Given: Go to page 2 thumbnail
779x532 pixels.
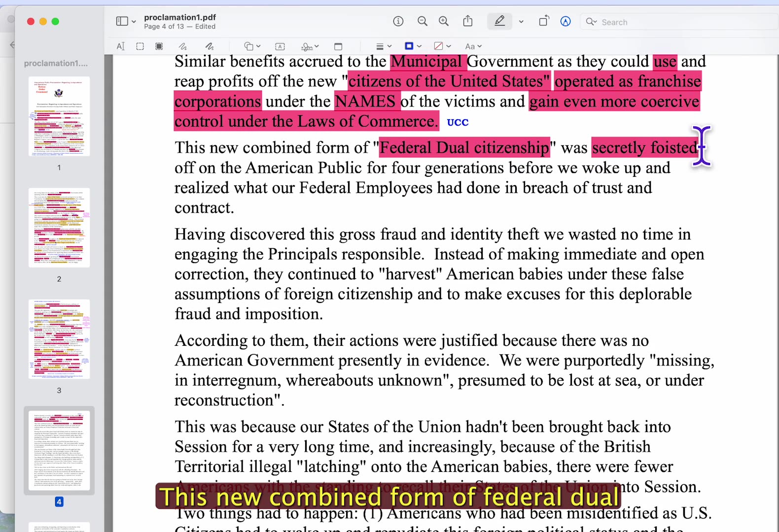Looking at the screenshot, I should 59,228.
